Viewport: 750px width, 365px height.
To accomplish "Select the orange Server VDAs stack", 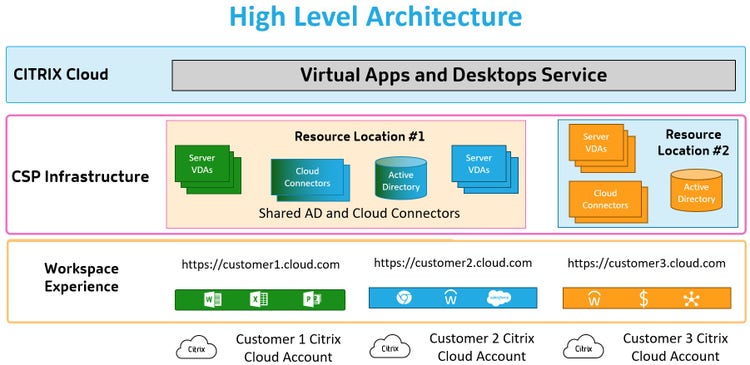I will tap(602, 148).
